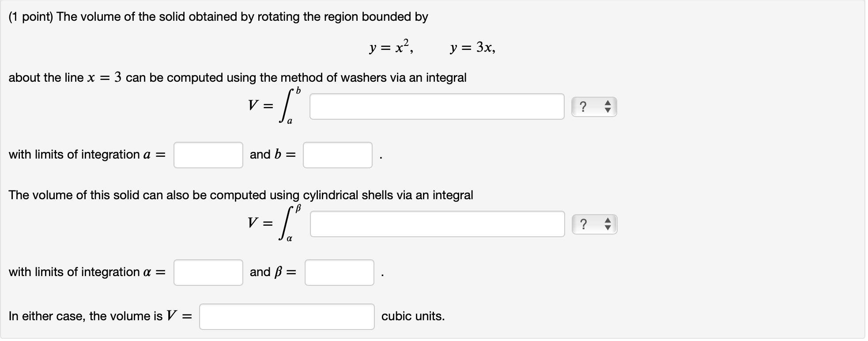The image size is (868, 341).
Task: Select the lower limit a input field
Action: [208, 155]
